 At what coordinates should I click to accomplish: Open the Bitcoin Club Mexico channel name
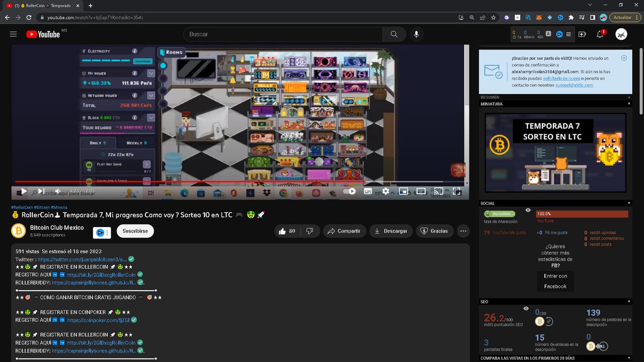point(57,228)
